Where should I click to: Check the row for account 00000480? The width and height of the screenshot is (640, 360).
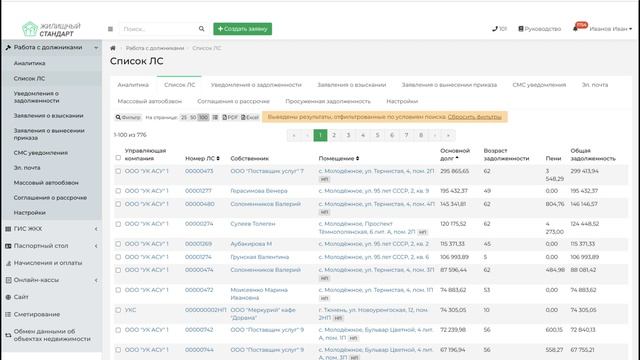point(118,204)
